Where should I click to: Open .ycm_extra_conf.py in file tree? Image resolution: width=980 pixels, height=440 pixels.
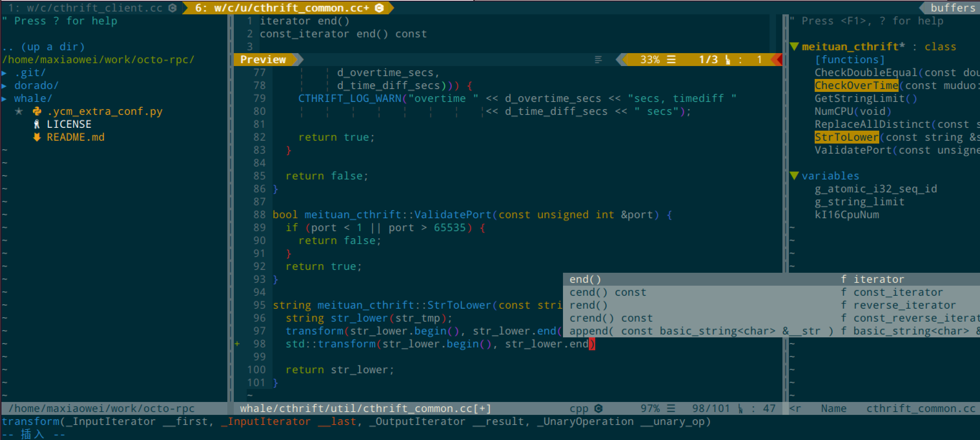click(x=105, y=111)
